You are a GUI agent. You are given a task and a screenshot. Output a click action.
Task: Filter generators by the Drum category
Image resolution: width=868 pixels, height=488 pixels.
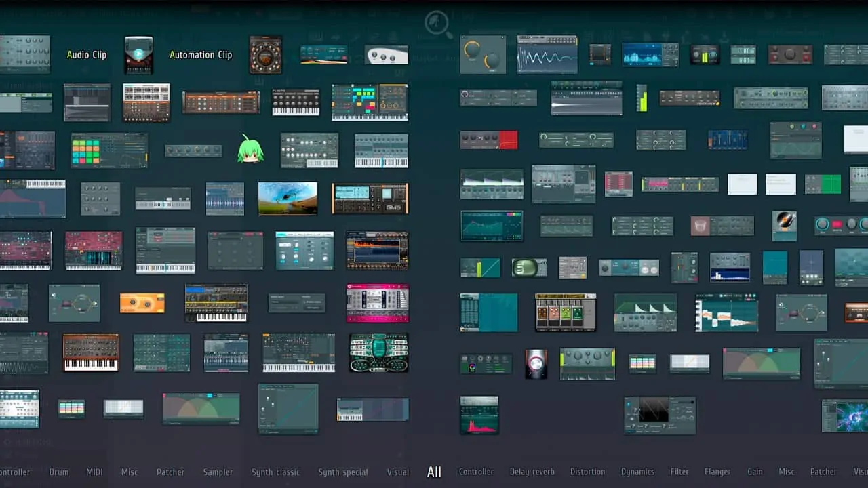click(x=59, y=472)
